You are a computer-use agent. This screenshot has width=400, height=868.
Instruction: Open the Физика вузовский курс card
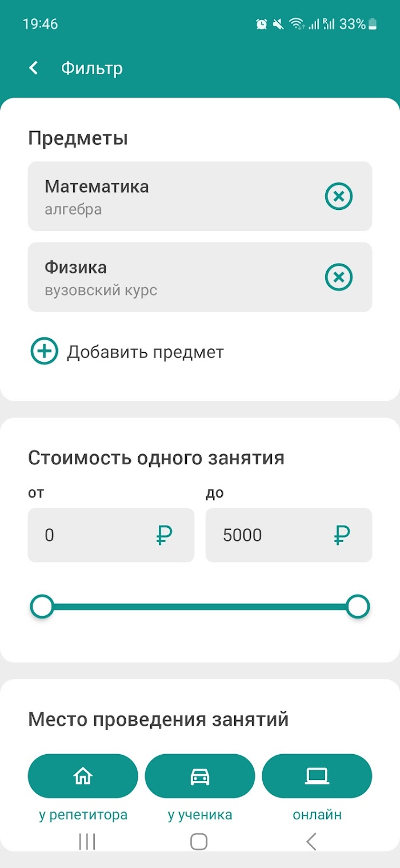[x=200, y=277]
